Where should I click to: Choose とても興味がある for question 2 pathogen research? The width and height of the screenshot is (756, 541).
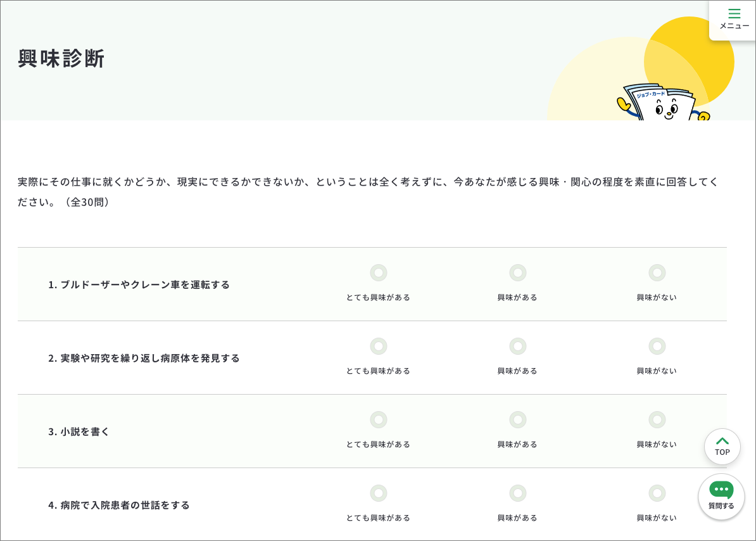coord(378,347)
